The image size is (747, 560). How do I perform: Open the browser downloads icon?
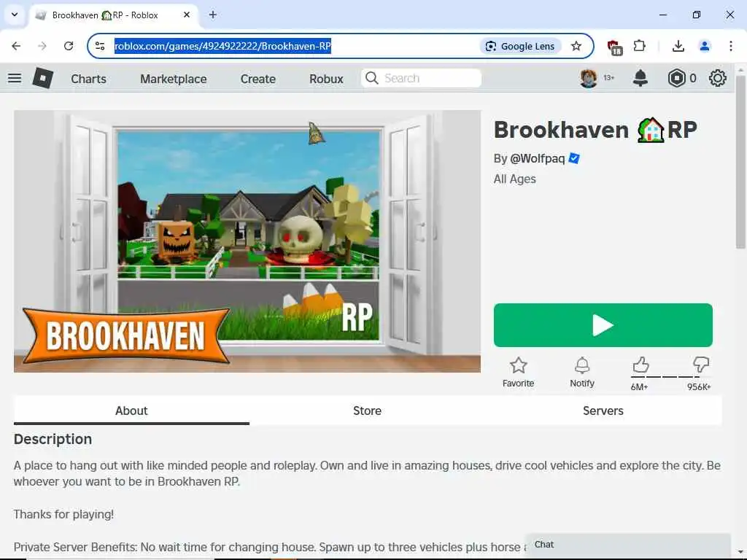678,46
